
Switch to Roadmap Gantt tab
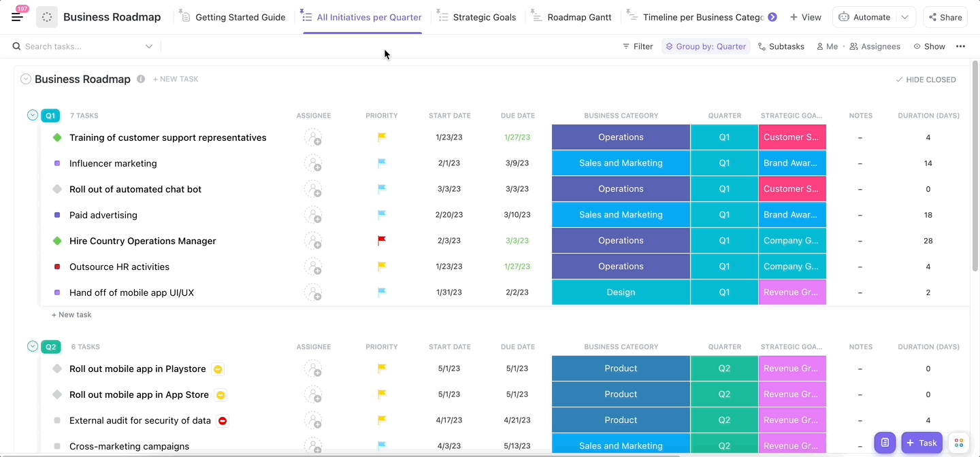[x=571, y=17]
